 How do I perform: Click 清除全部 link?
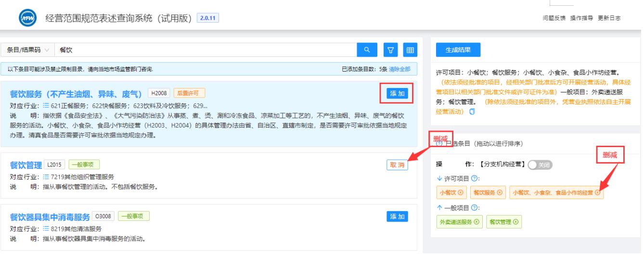[x=399, y=69]
